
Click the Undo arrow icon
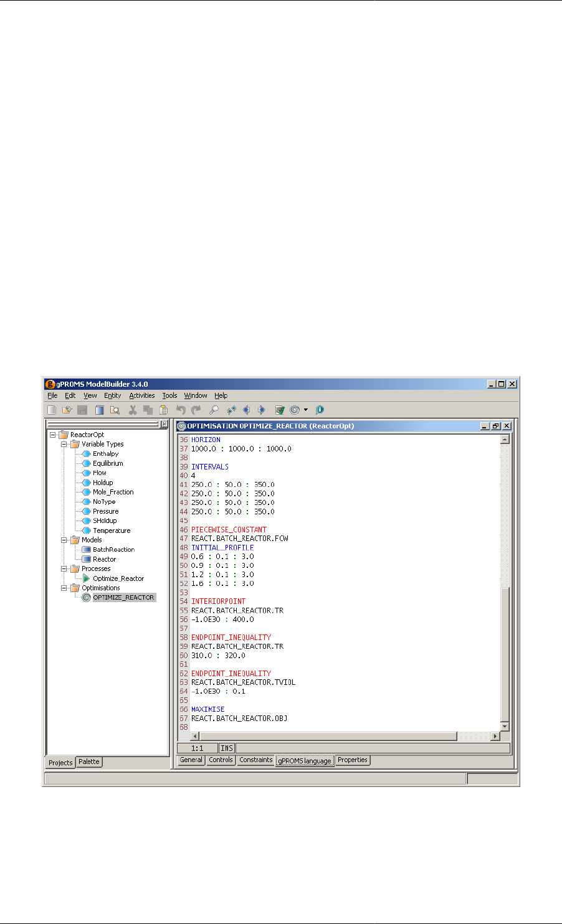[181, 410]
